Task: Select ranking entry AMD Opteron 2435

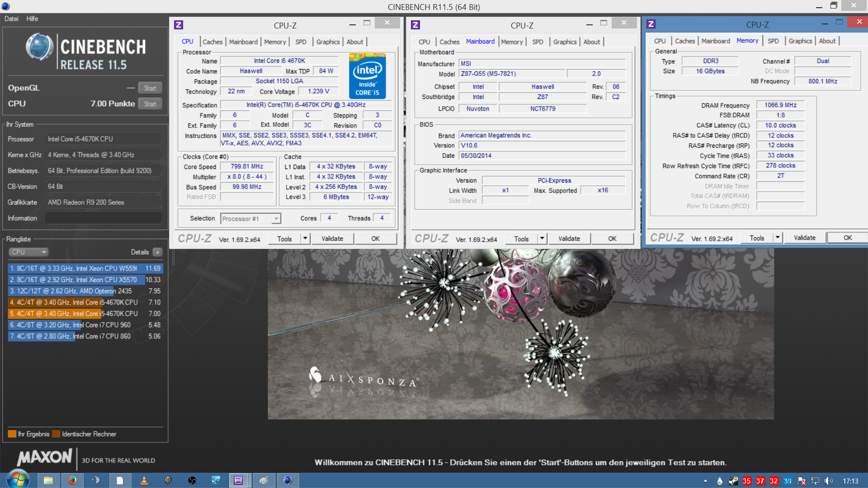Action: [x=85, y=291]
